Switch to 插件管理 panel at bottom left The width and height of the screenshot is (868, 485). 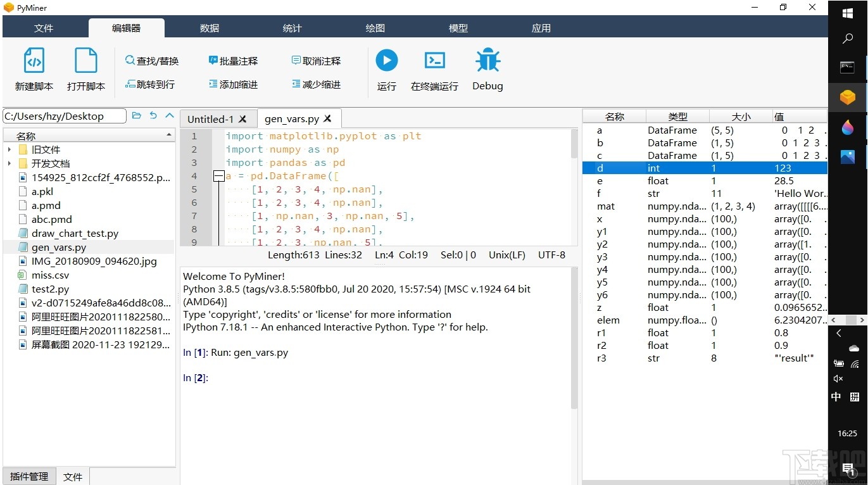pos(28,476)
